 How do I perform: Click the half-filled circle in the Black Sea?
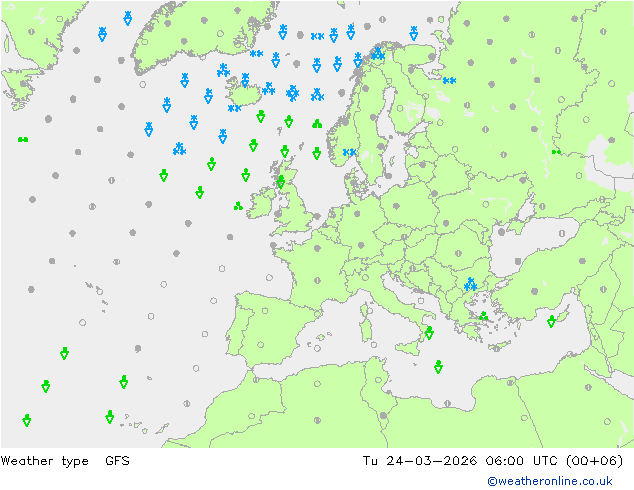coord(562,233)
